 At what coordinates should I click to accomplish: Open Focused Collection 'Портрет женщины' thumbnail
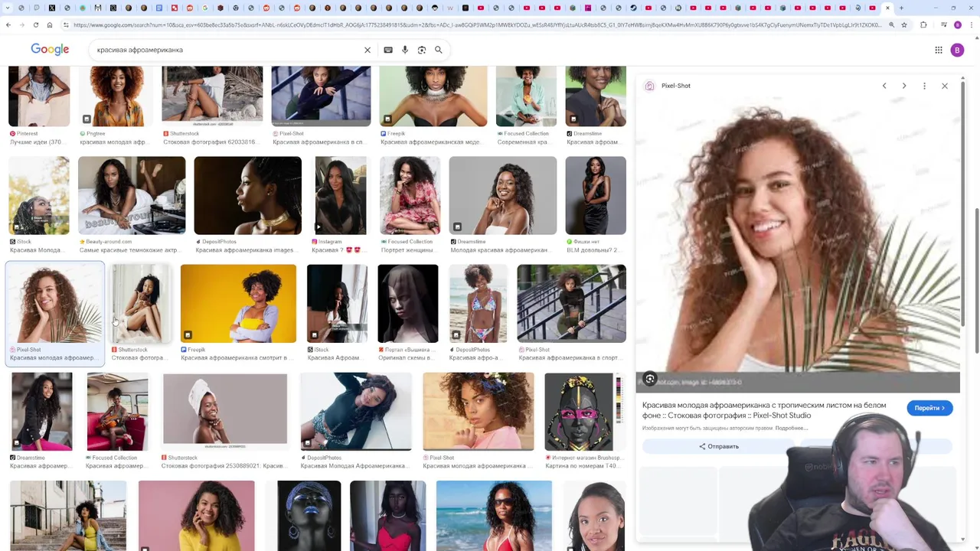click(x=410, y=196)
